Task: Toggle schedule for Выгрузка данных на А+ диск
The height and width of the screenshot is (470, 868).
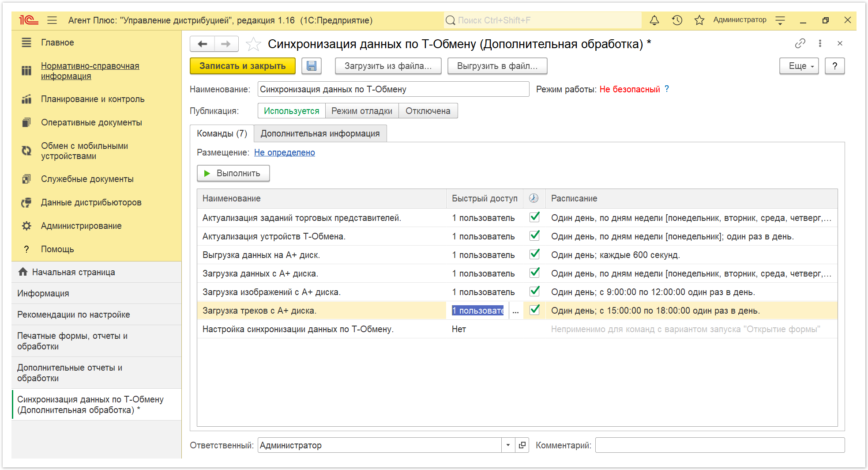Action: coord(534,254)
